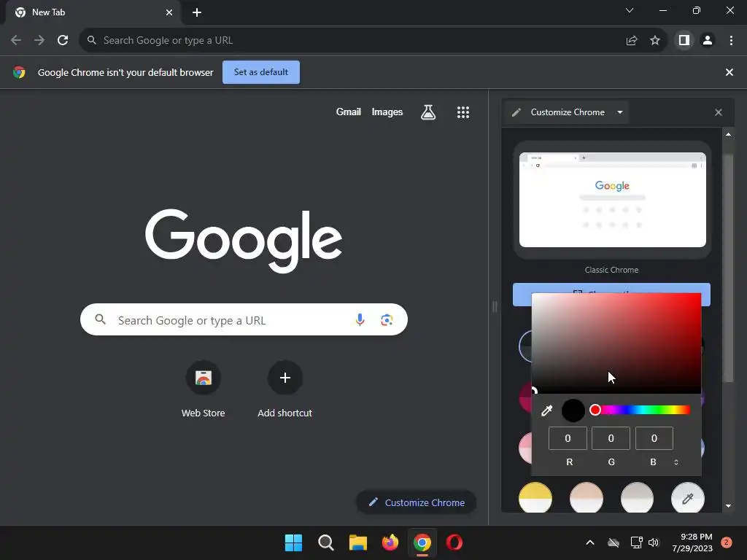Open the clock and date in the taskbar
747x560 pixels.
(692, 542)
